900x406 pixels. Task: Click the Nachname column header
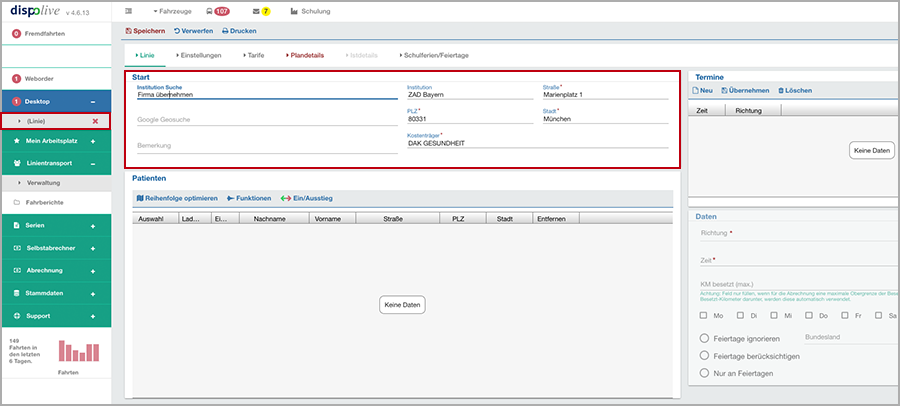coord(274,219)
